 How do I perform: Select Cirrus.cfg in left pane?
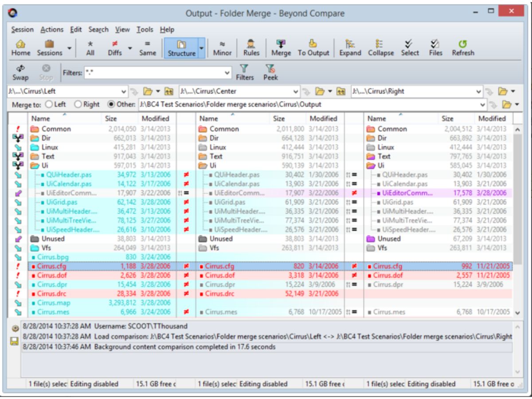[x=102, y=266]
